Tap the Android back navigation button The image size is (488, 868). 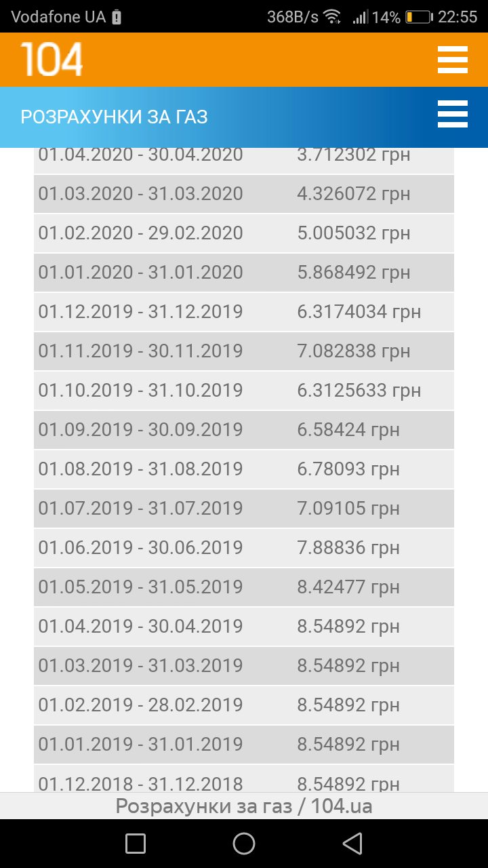[x=352, y=843]
